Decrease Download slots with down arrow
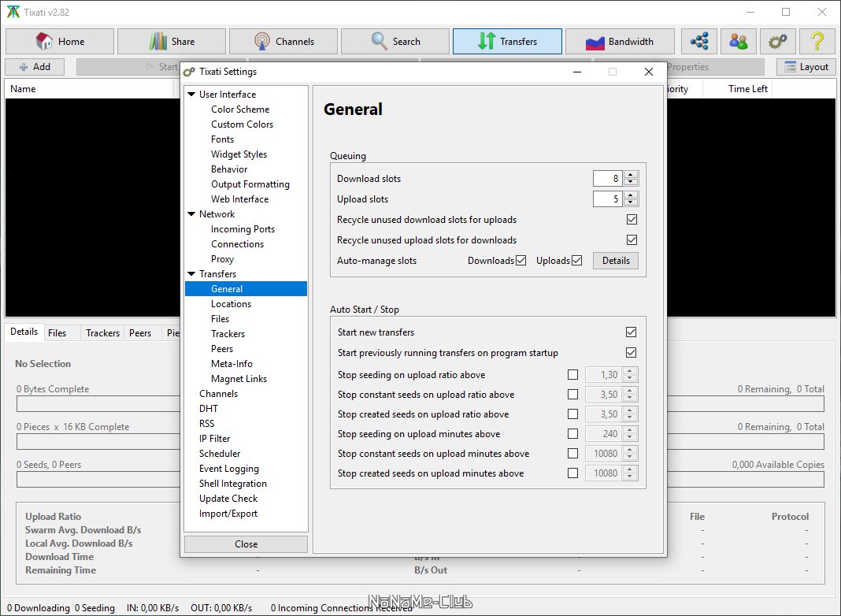The height and width of the screenshot is (616, 841). (631, 182)
